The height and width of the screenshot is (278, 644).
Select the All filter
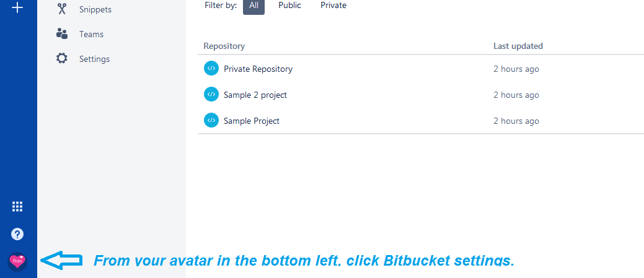point(254,6)
